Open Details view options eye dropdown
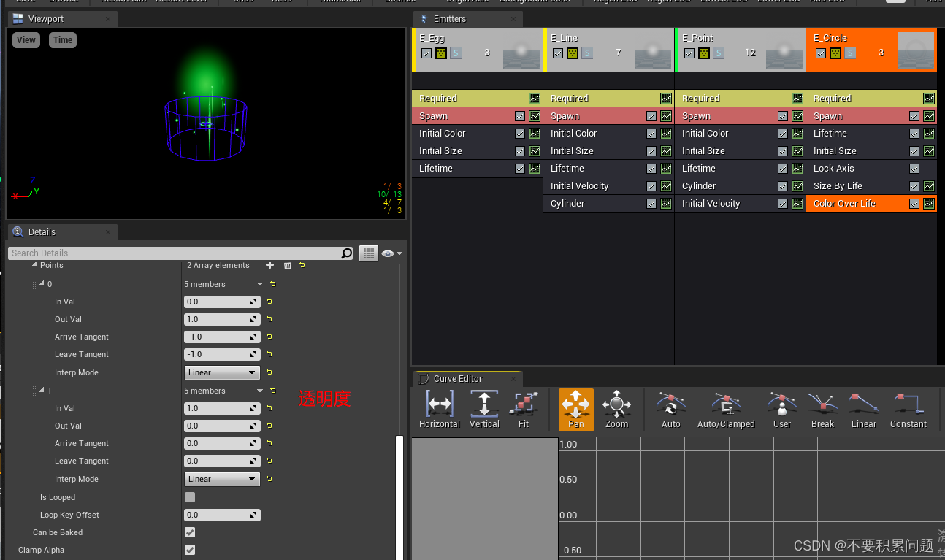945x560 pixels. click(392, 253)
